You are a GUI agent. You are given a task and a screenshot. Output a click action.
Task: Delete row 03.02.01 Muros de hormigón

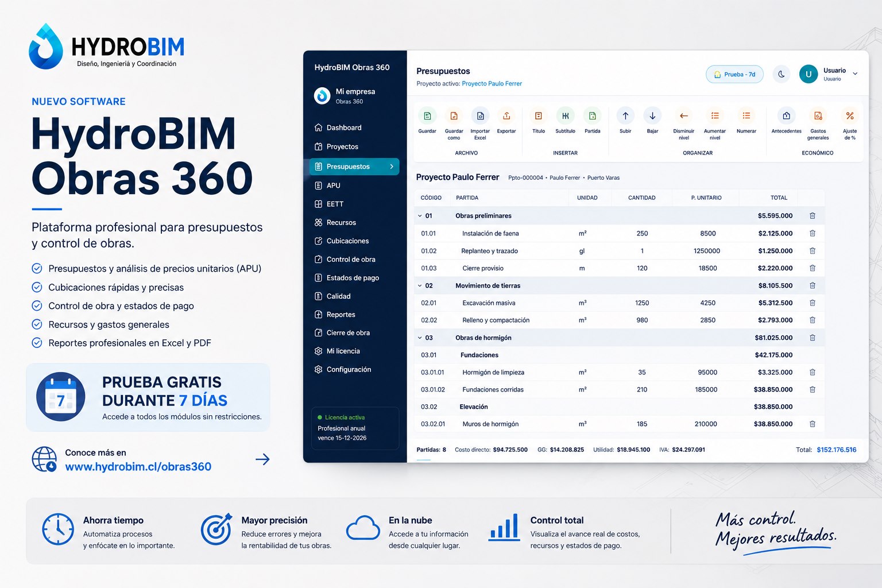click(813, 424)
